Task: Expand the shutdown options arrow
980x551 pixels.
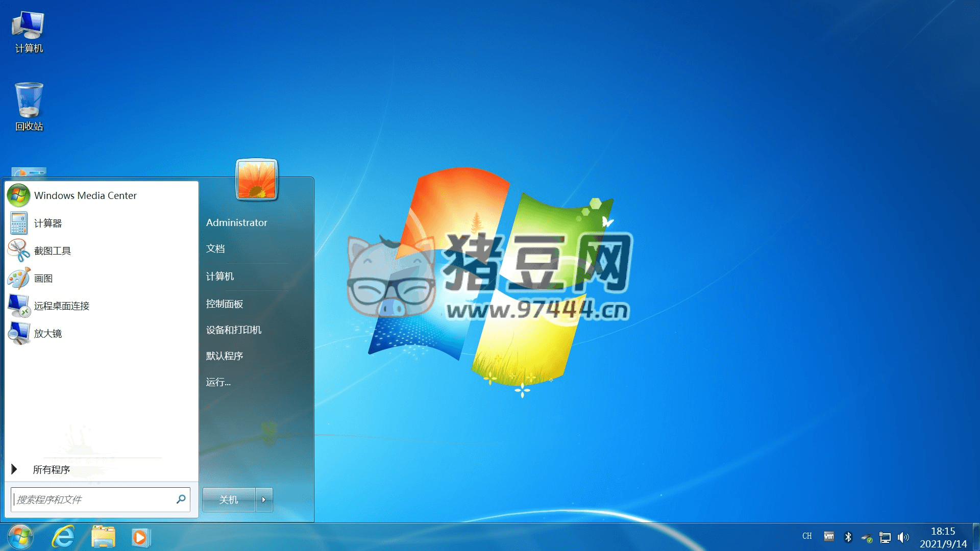Action: pyautogui.click(x=264, y=499)
